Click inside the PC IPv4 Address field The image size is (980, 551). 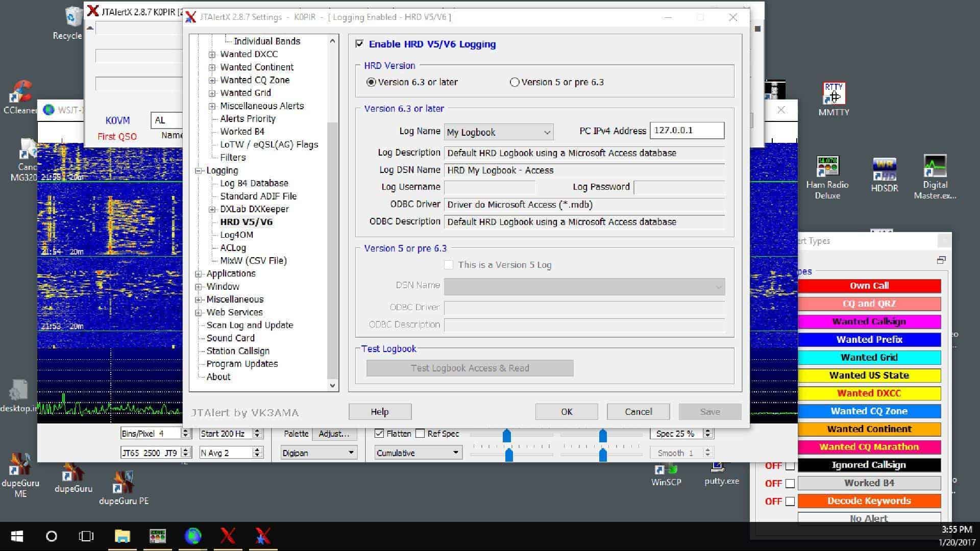pyautogui.click(x=687, y=131)
